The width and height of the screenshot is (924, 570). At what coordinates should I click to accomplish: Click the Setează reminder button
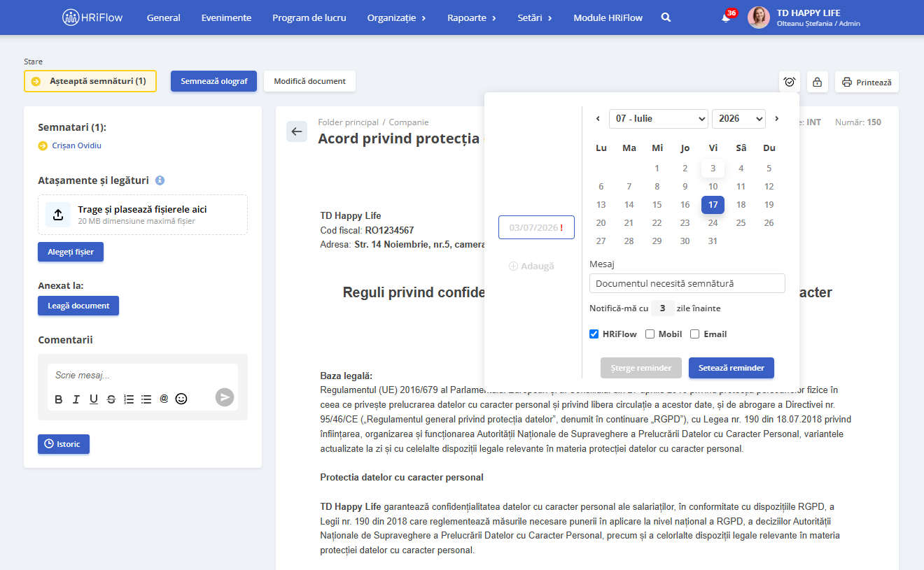tap(731, 368)
